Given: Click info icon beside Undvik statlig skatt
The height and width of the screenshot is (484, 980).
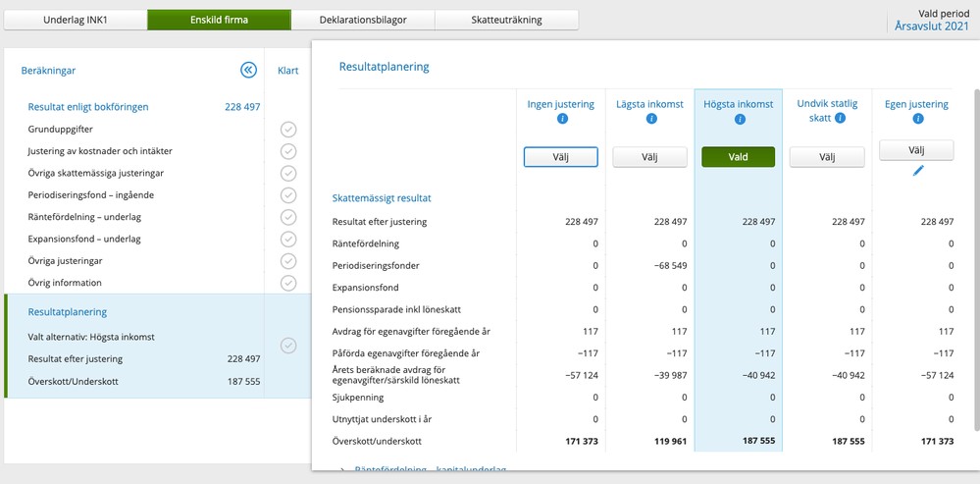Looking at the screenshot, I should [840, 118].
